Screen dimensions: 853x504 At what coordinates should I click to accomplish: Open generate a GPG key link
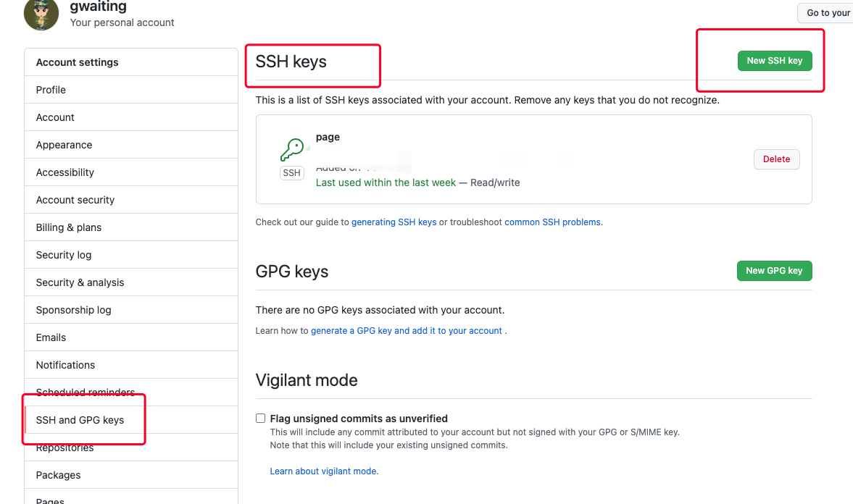coord(407,330)
